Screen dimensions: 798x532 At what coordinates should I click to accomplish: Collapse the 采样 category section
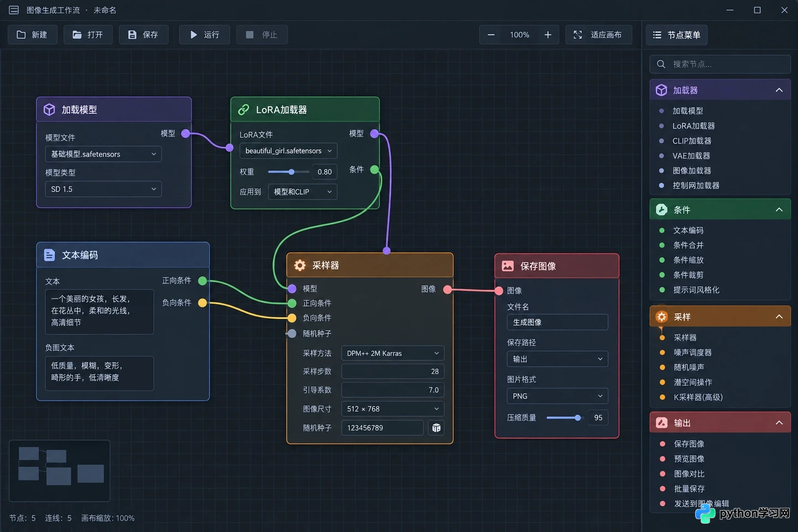779,316
